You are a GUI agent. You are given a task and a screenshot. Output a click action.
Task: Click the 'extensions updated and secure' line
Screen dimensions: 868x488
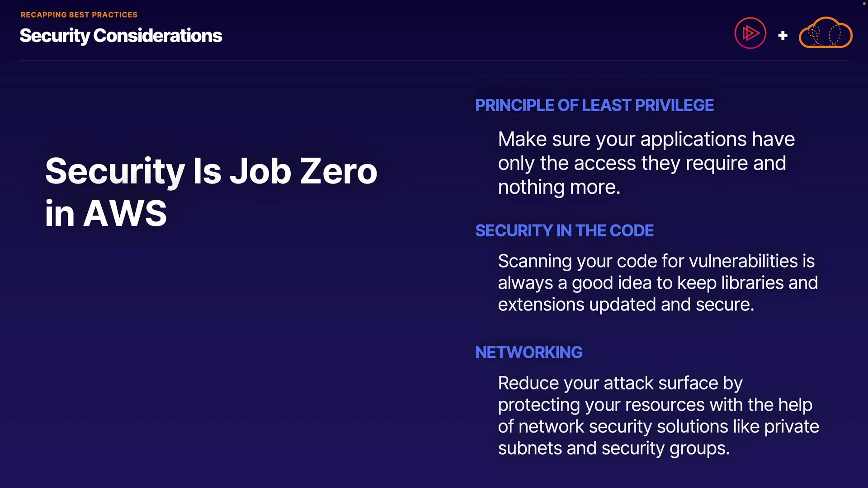click(x=626, y=305)
